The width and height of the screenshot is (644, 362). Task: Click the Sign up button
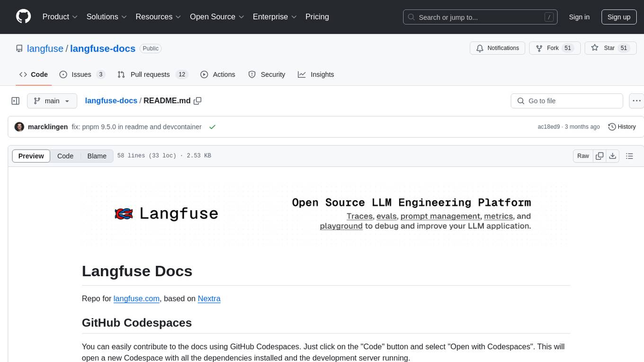[619, 17]
